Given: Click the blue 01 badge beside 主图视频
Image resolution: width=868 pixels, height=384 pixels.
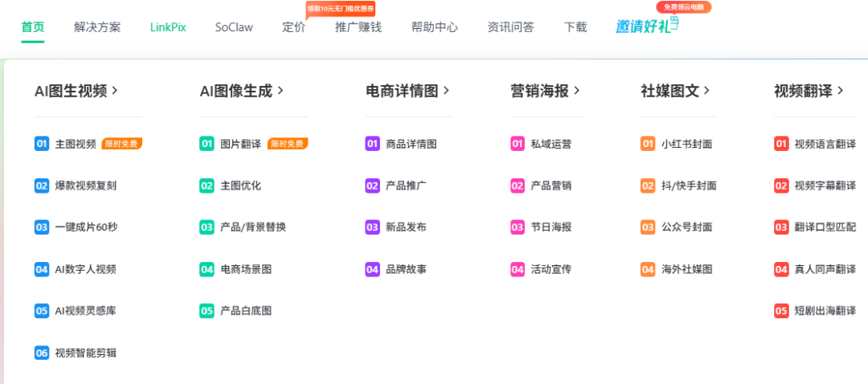Looking at the screenshot, I should pos(42,144).
